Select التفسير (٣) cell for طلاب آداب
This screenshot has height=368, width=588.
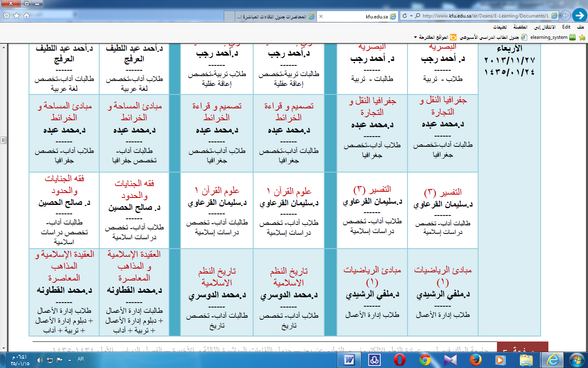point(372,210)
